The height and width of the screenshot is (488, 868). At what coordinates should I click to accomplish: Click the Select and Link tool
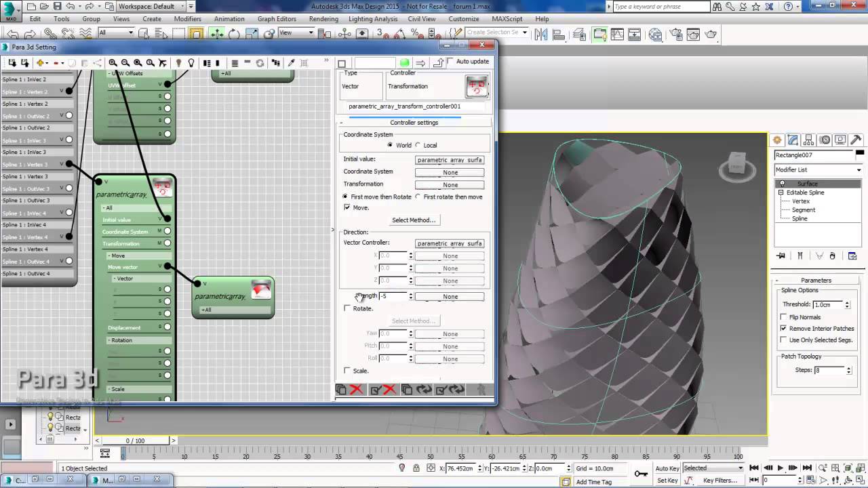(x=50, y=33)
